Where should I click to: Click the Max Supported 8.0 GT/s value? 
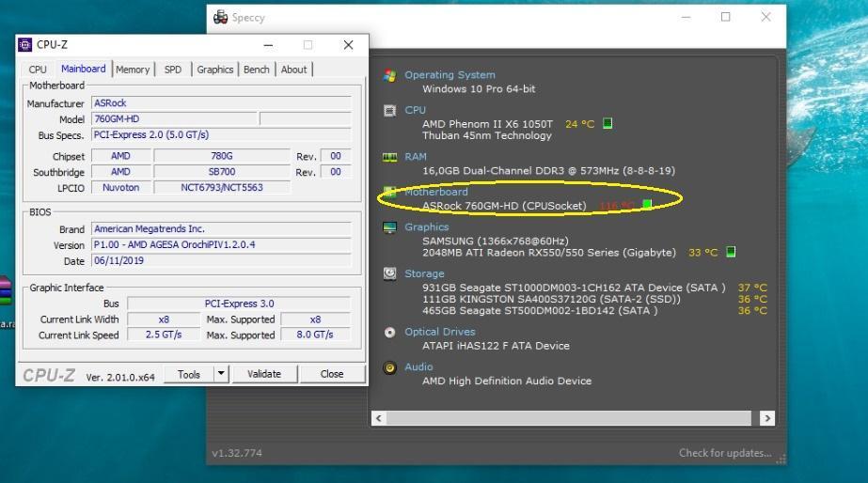pyautogui.click(x=315, y=335)
